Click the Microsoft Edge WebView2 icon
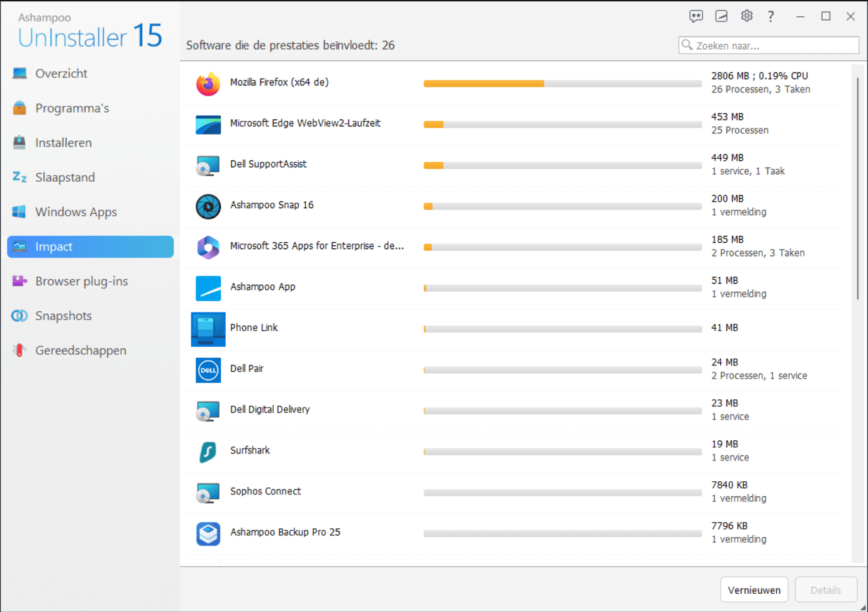Screen dimensions: 868x612 point(208,125)
